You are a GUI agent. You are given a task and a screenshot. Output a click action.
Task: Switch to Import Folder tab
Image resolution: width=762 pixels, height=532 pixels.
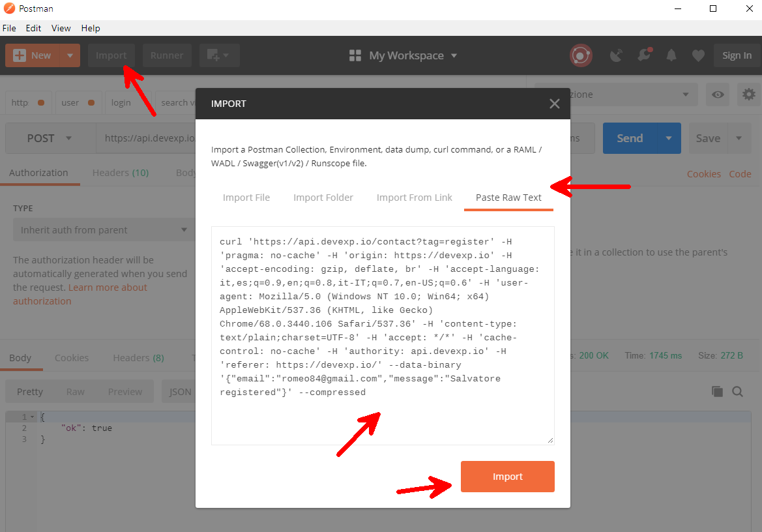[x=323, y=198]
